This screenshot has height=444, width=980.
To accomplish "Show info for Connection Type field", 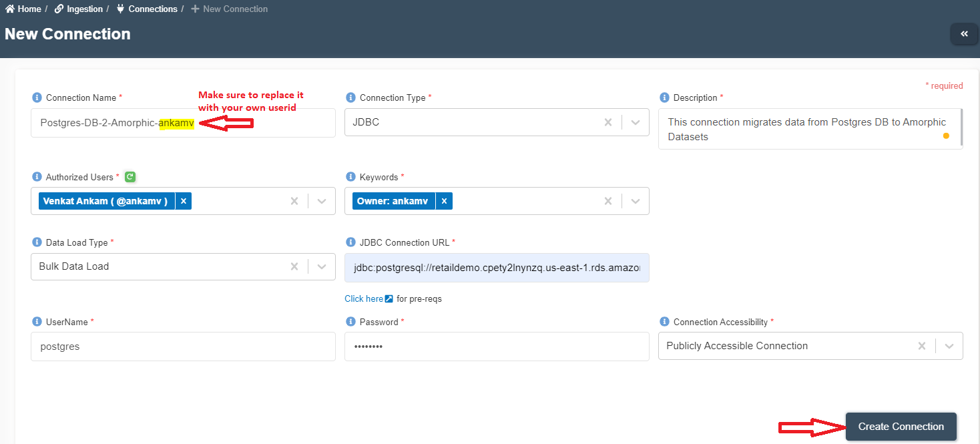I will [351, 97].
